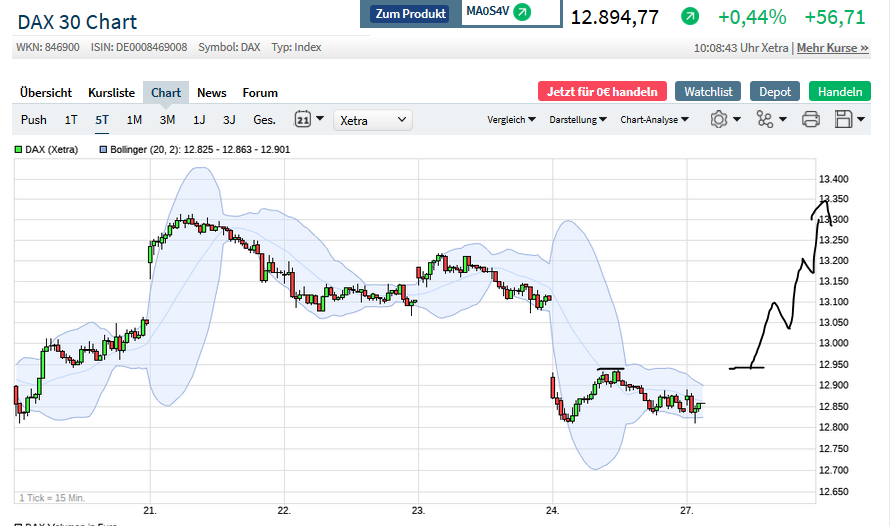Click the 27. date axis label
This screenshot has width=890, height=526.
point(687,511)
